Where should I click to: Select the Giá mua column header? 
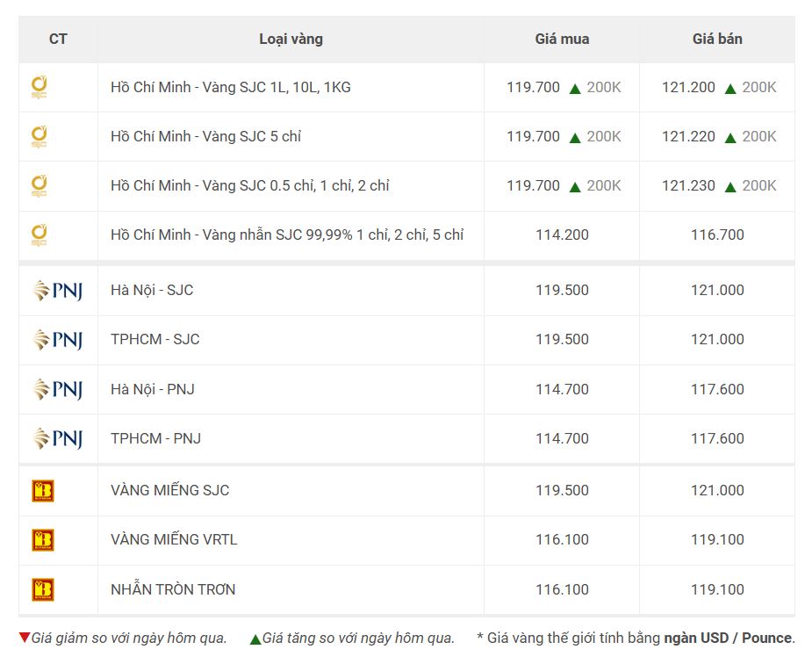(x=562, y=39)
